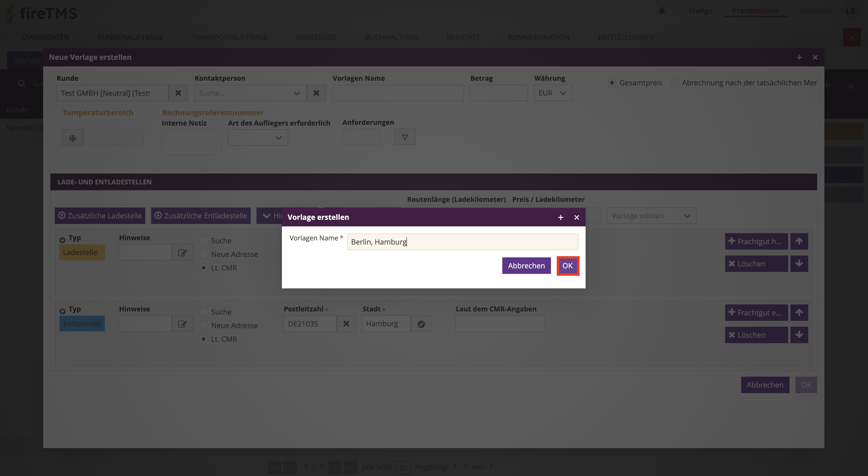This screenshot has height=476, width=868.
Task: Click the fireTMS logo
Action: pos(42,14)
